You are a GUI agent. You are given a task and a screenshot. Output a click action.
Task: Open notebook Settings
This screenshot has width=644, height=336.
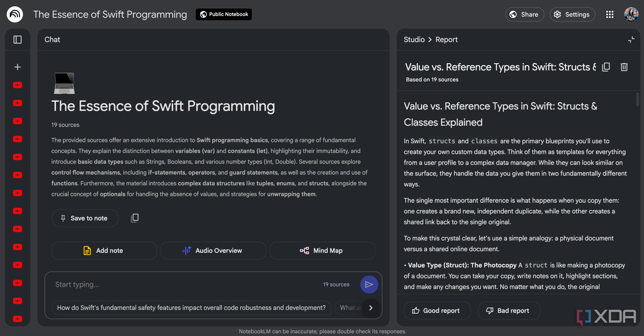[572, 14]
